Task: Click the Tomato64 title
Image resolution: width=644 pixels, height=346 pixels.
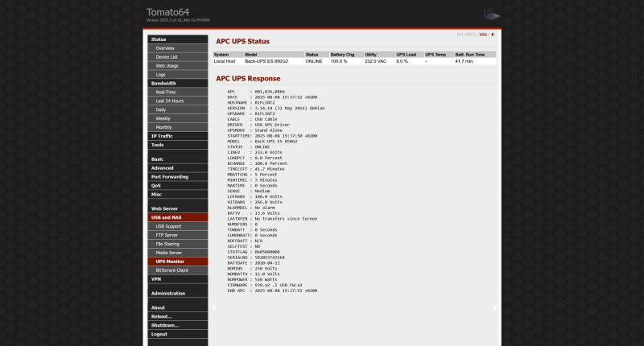Action: tap(167, 12)
